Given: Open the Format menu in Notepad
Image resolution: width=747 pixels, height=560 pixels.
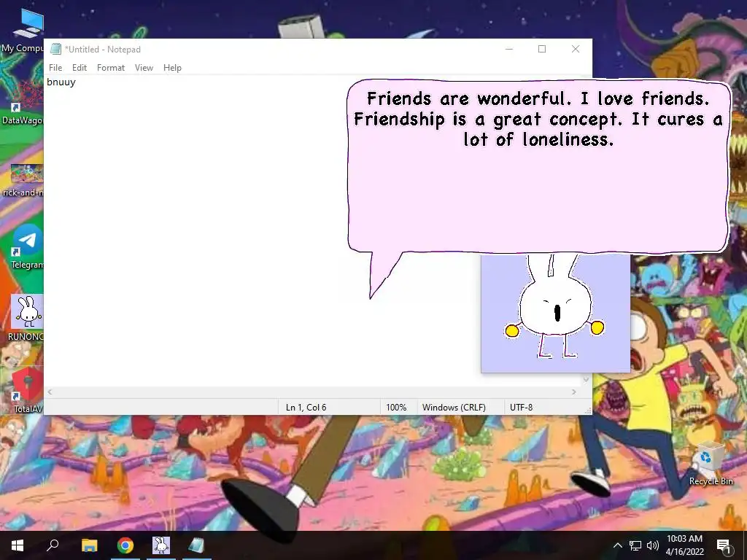Looking at the screenshot, I should click(111, 68).
